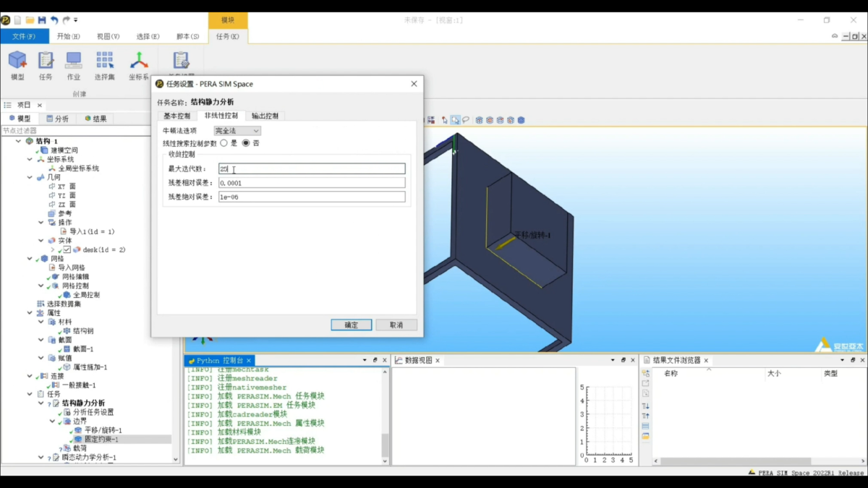Click the open folder icon in title bar
The width and height of the screenshot is (868, 488).
(x=30, y=20)
